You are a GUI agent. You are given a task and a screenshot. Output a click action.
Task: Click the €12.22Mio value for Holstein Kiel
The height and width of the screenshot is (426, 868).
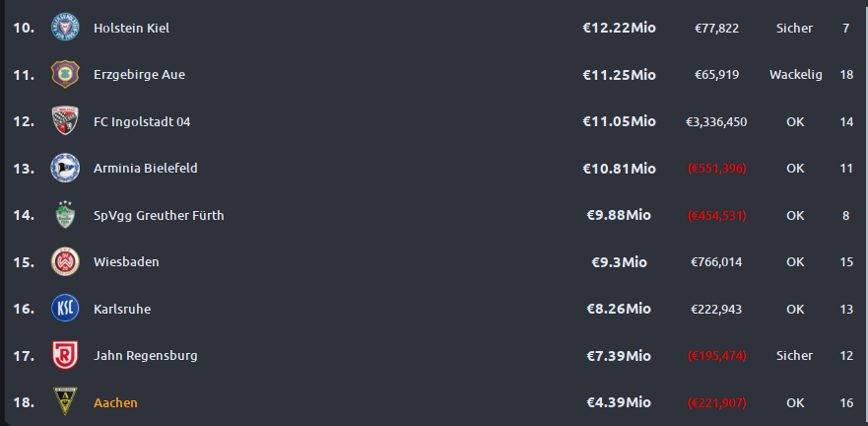[619, 28]
